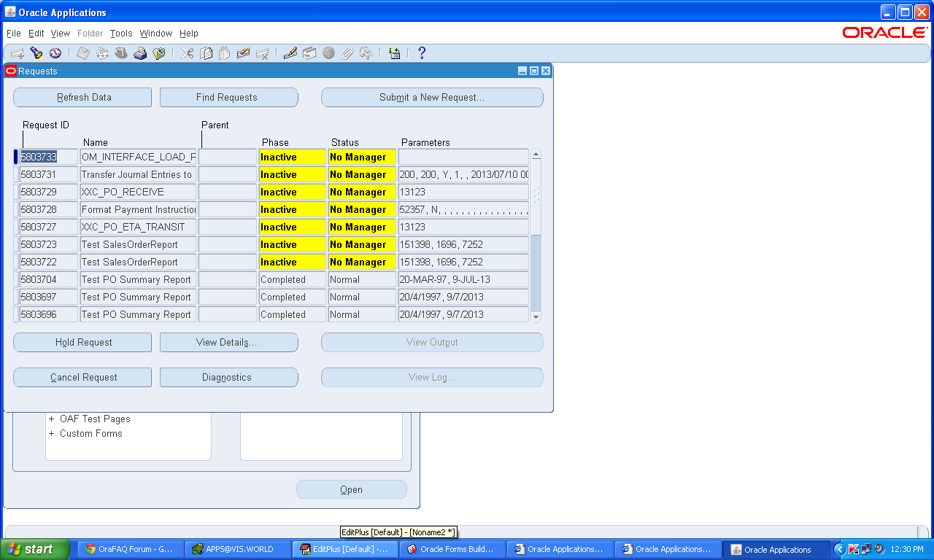Click Test PO Summary Report in row 5803697

coord(138,297)
